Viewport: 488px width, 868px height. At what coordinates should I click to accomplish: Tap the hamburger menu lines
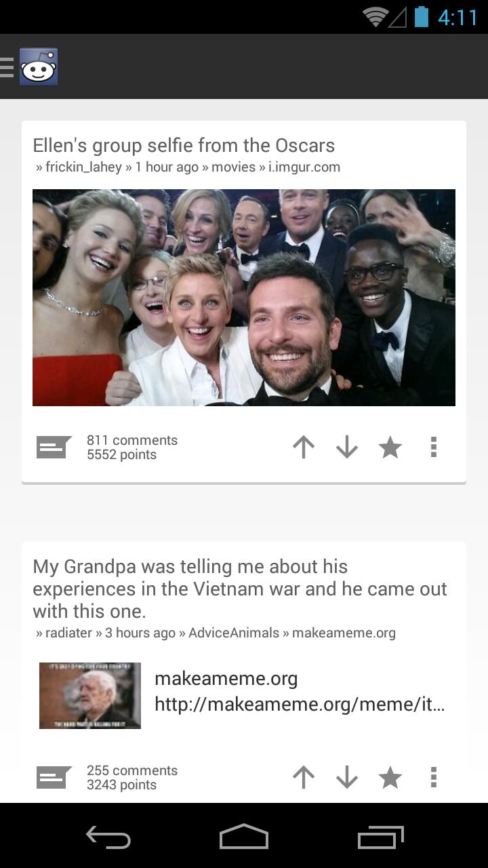(7, 66)
